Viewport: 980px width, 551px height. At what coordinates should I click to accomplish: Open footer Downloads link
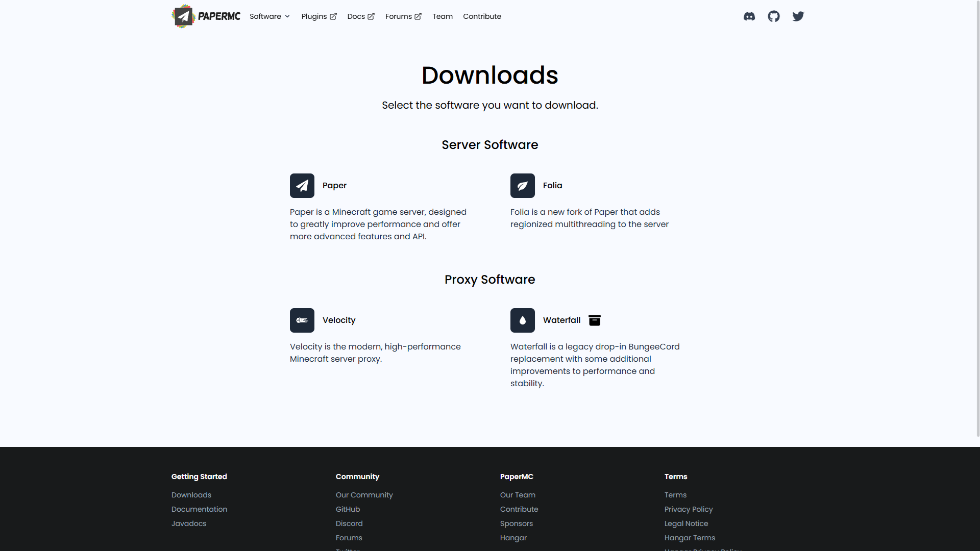click(191, 495)
